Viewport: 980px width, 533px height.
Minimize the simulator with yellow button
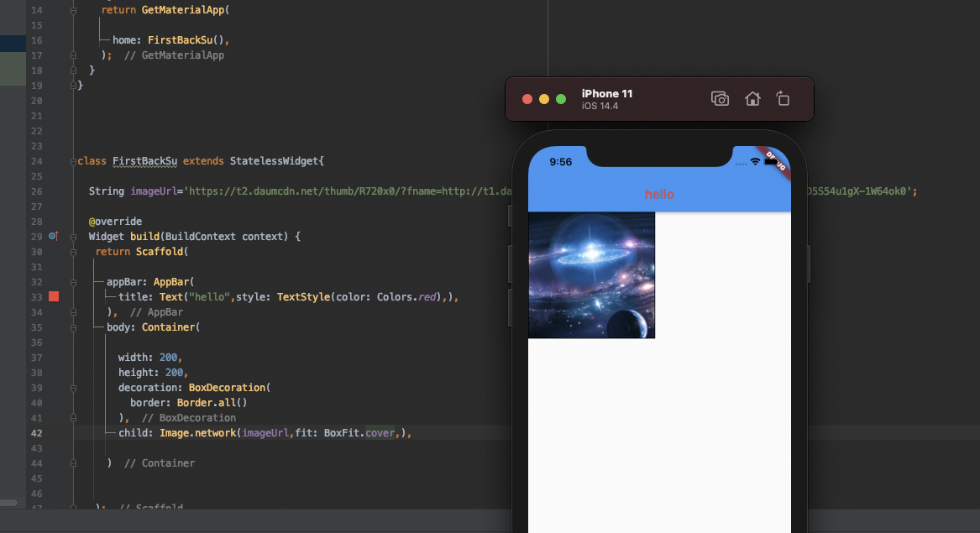(544, 99)
